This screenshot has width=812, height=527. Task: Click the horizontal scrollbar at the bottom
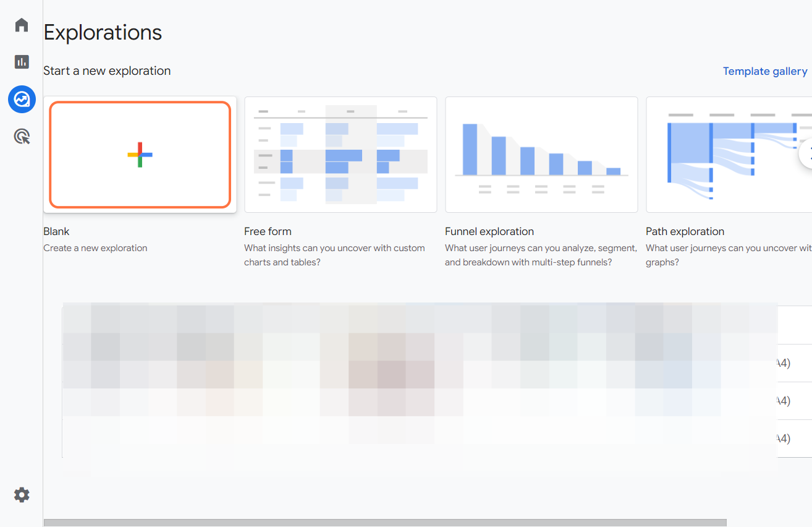point(385,523)
